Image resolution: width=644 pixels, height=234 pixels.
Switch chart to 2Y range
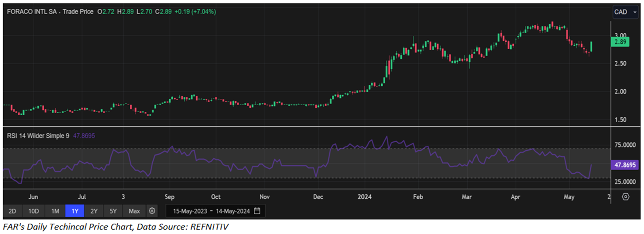(94, 211)
